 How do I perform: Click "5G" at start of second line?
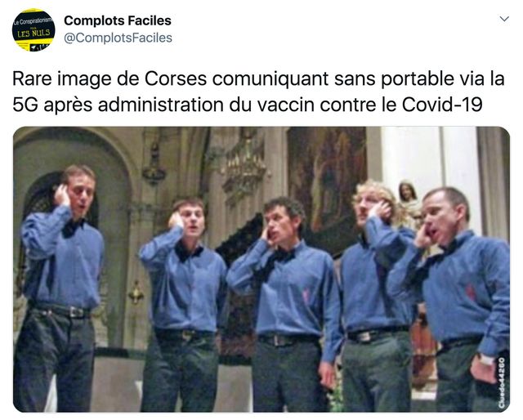coord(25,105)
